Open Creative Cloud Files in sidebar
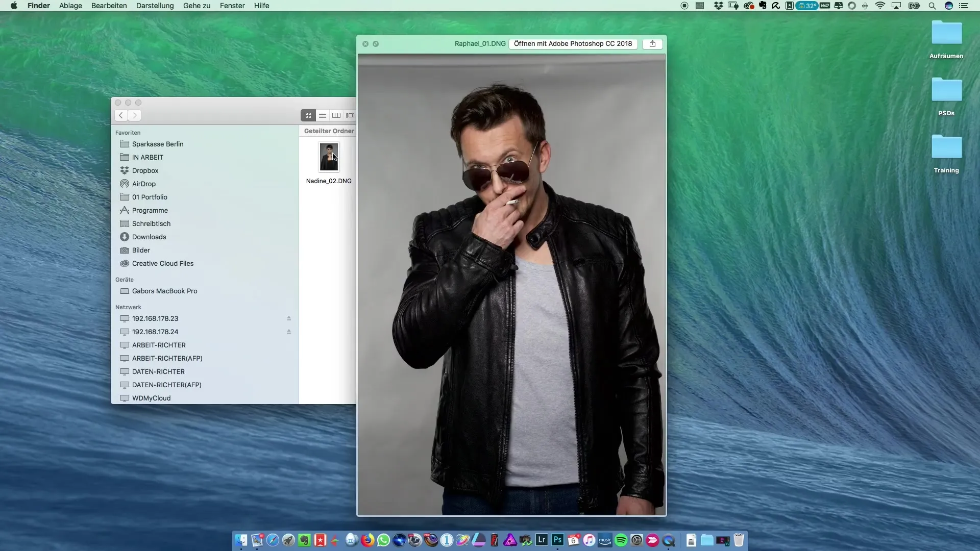This screenshot has width=980, height=551. (x=162, y=263)
